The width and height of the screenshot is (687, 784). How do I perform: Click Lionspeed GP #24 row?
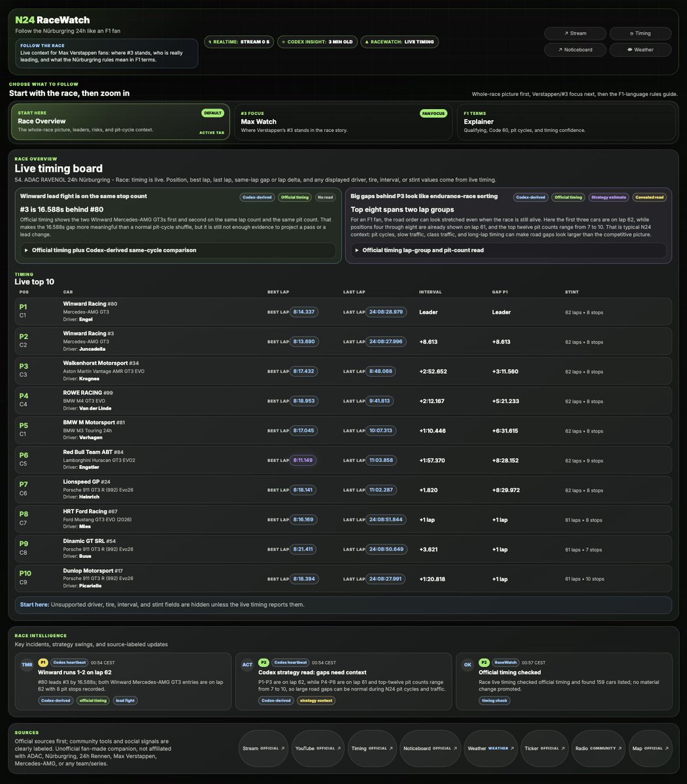click(343, 490)
